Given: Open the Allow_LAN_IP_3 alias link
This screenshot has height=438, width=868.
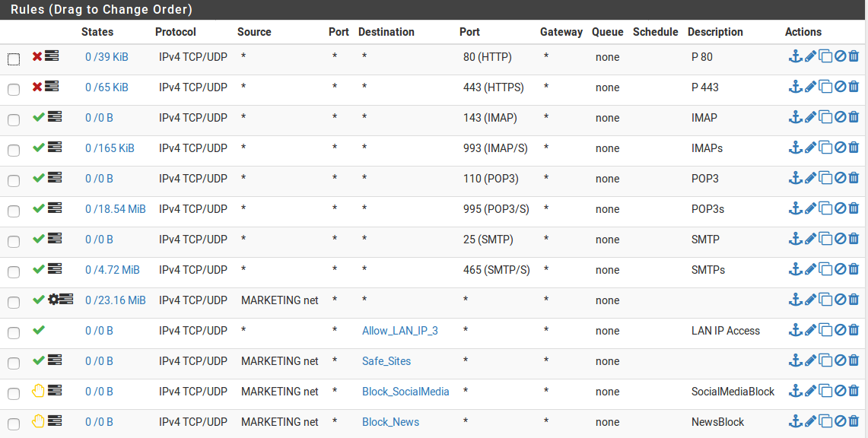Looking at the screenshot, I should 399,331.
